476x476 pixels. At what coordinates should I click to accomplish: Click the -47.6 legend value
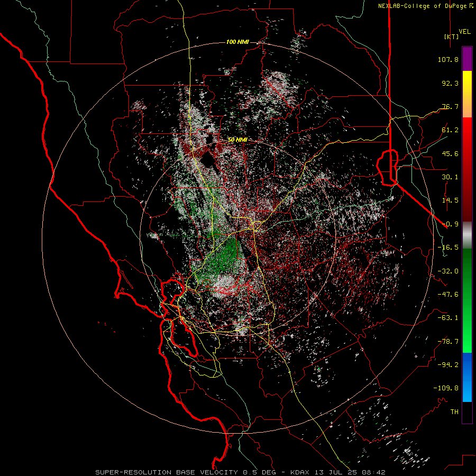point(448,295)
